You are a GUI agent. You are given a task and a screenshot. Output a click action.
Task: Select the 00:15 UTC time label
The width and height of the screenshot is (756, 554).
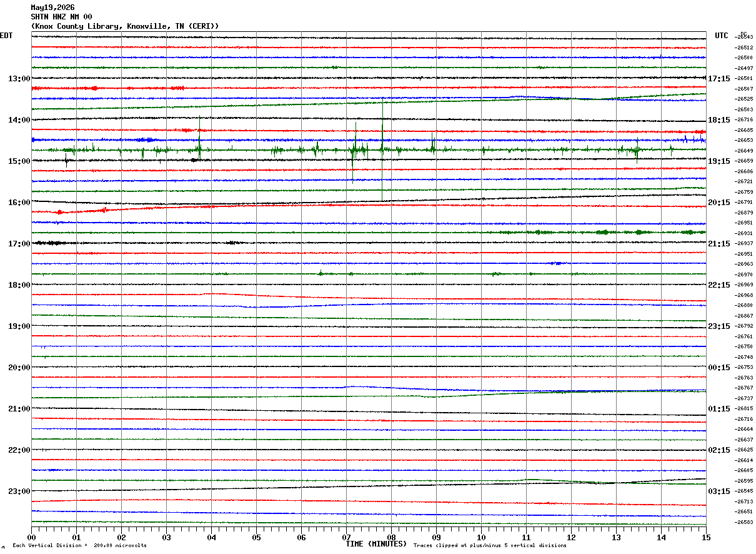(719, 368)
